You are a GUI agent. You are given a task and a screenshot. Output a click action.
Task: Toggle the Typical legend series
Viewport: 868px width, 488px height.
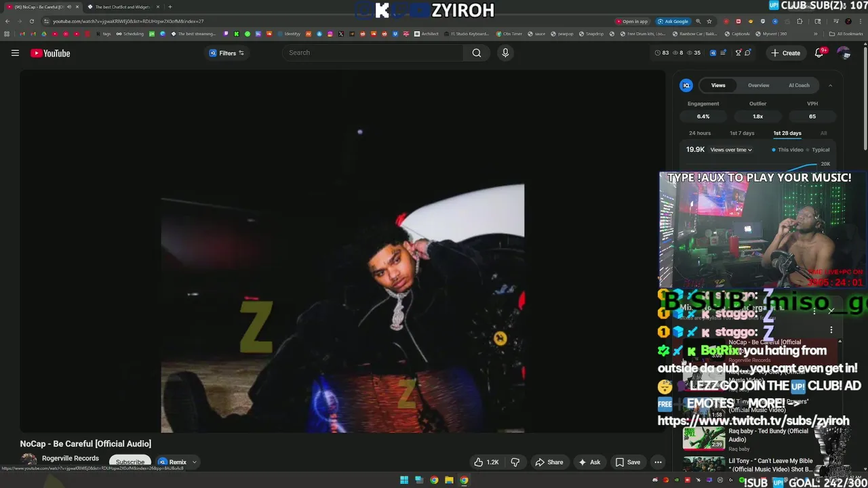[818, 150]
